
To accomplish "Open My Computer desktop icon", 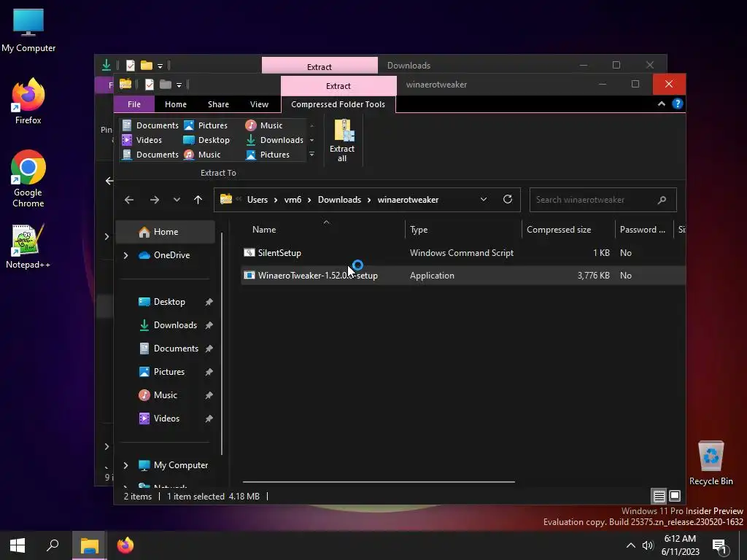I will [x=28, y=31].
